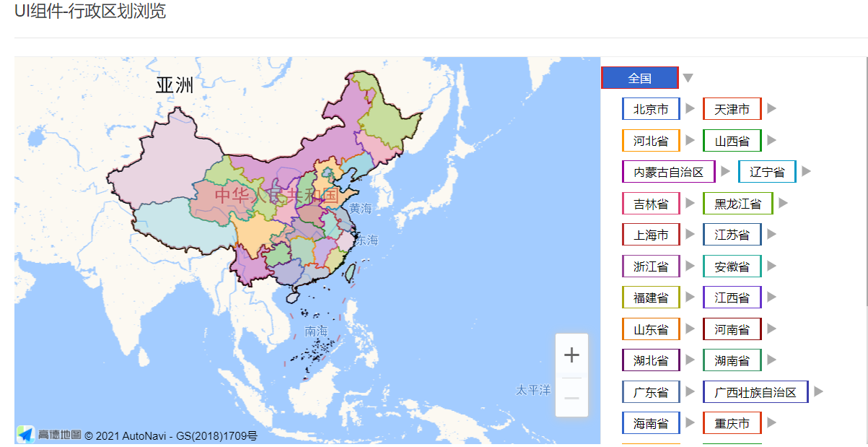The image size is (868, 447).
Task: Select 上海市 from the province list
Action: (651, 234)
